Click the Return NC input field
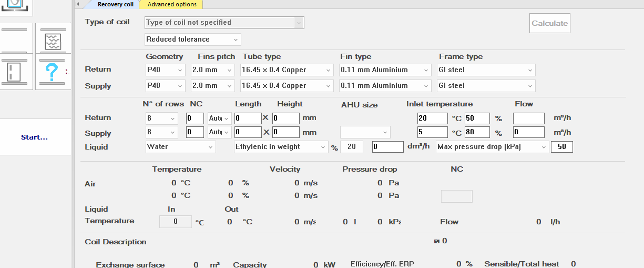Screen dimensions: 644x268 coord(195,118)
